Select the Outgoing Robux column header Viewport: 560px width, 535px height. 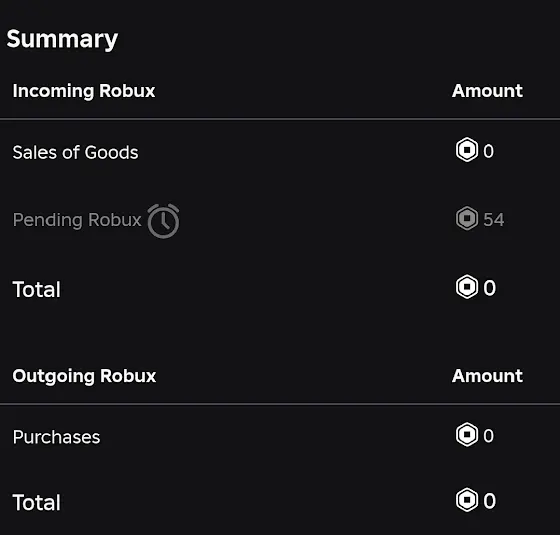click(x=84, y=376)
